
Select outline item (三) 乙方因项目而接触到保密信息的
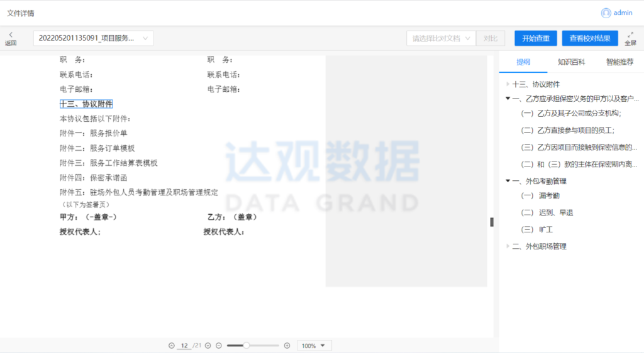579,147
